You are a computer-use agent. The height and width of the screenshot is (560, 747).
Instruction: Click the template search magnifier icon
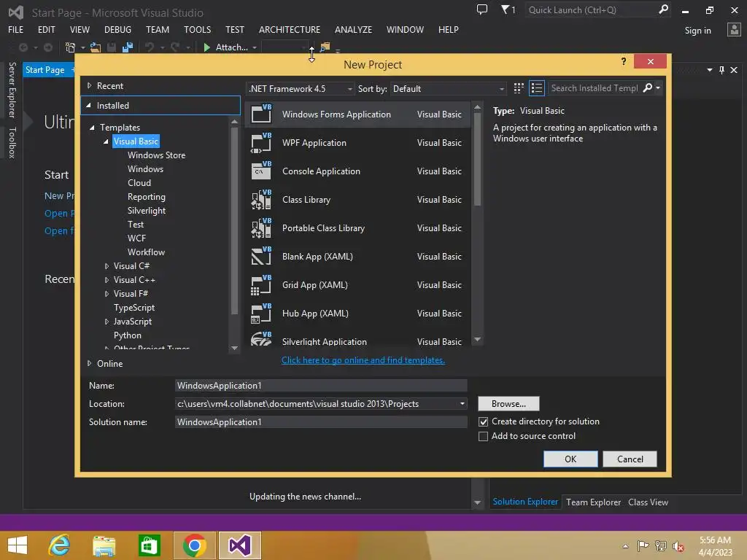point(647,88)
